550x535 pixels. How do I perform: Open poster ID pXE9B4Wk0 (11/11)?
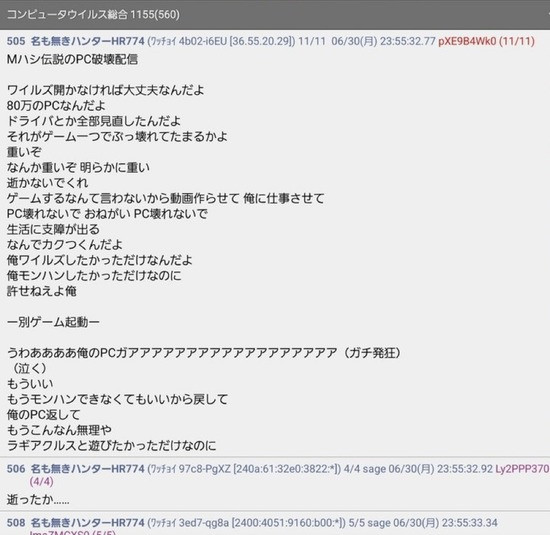point(486,41)
